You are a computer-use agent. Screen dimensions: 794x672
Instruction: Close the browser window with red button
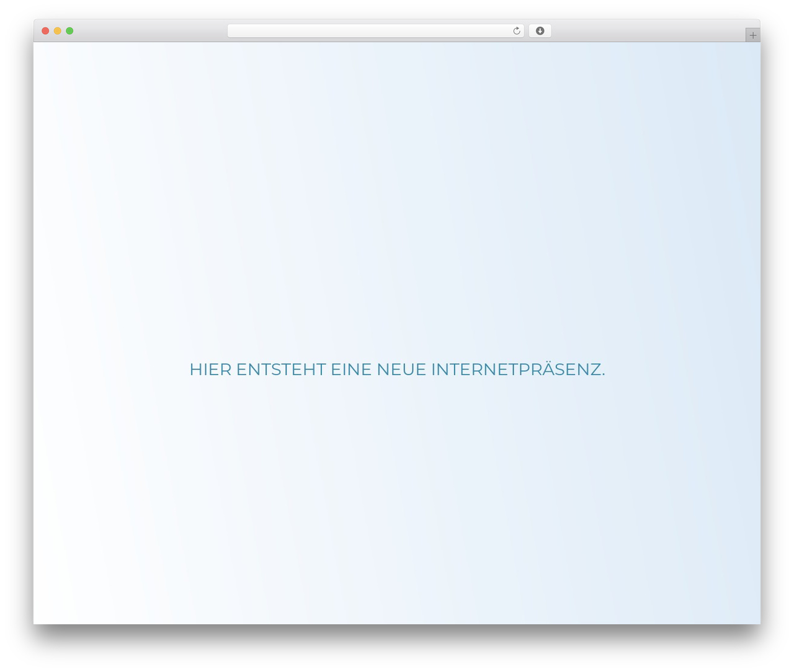coord(45,31)
